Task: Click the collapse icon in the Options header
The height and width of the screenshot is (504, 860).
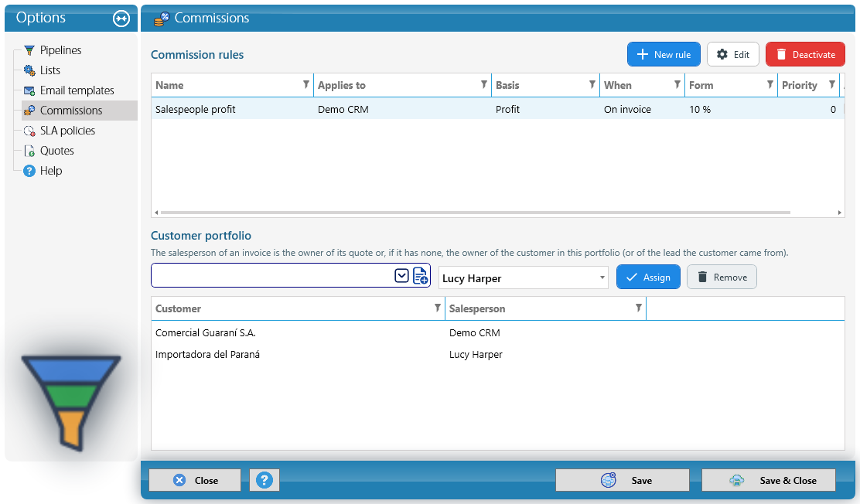Action: click(x=121, y=19)
